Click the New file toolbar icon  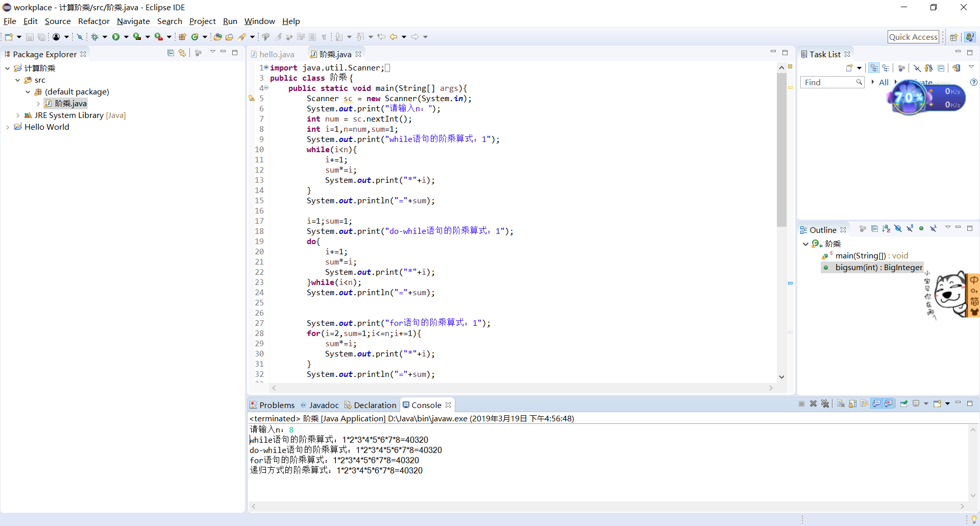click(x=9, y=37)
